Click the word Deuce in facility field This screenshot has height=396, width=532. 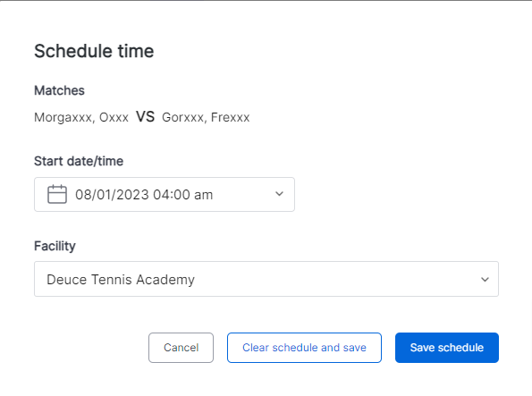click(66, 280)
